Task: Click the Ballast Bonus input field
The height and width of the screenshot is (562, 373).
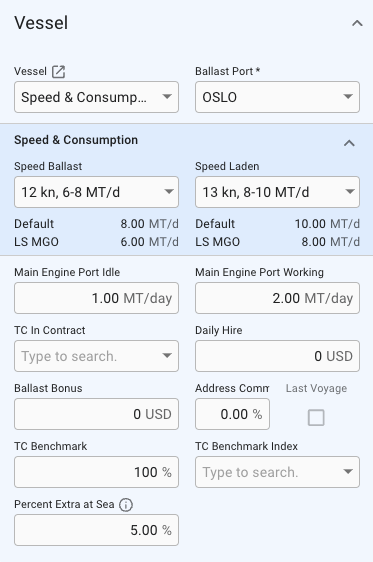Action: [96, 414]
